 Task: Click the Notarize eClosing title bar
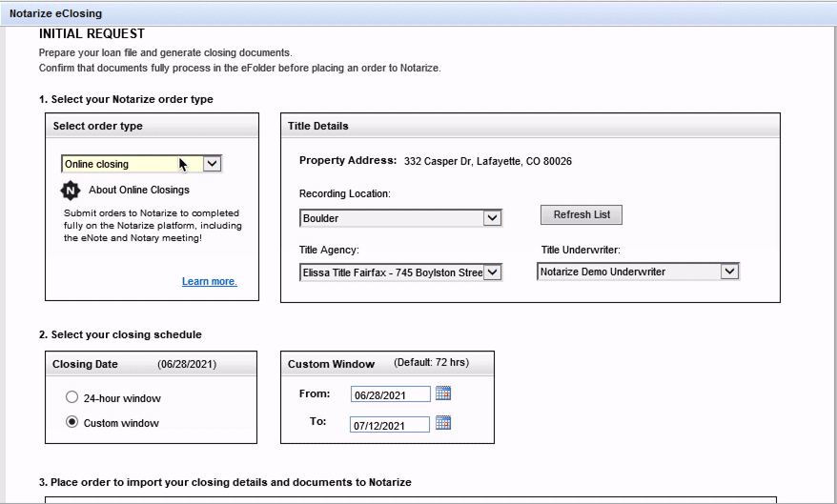418,13
